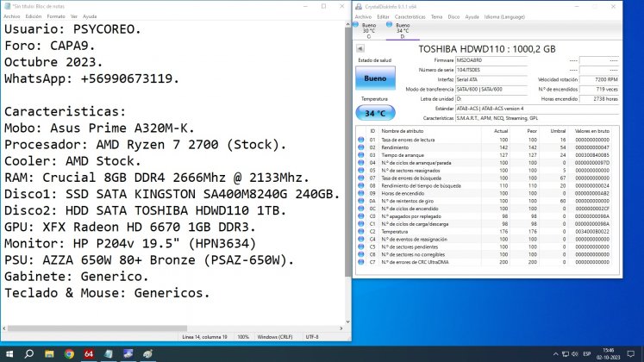Click the Letra de unidad field

pos(491,99)
